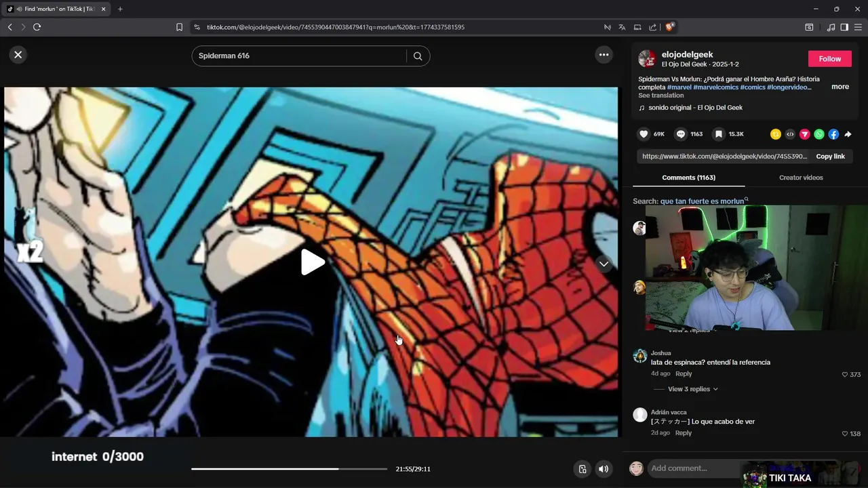The image size is (868, 488).
Task: Reload the page
Action: tap(37, 27)
